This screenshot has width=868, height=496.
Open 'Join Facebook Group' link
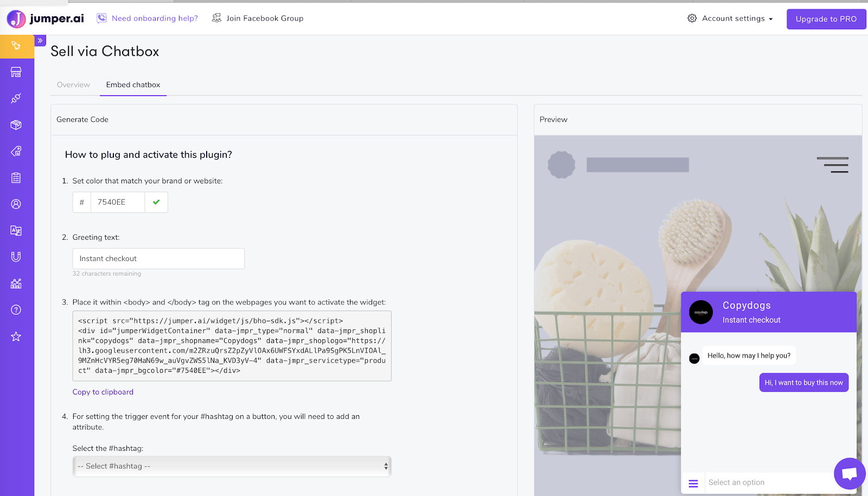[x=265, y=18]
